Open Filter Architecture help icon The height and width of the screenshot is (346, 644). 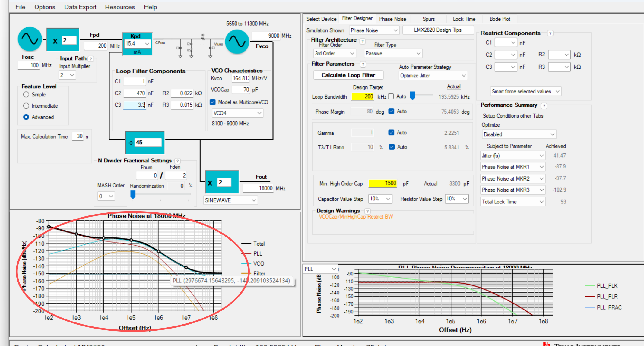point(363,41)
